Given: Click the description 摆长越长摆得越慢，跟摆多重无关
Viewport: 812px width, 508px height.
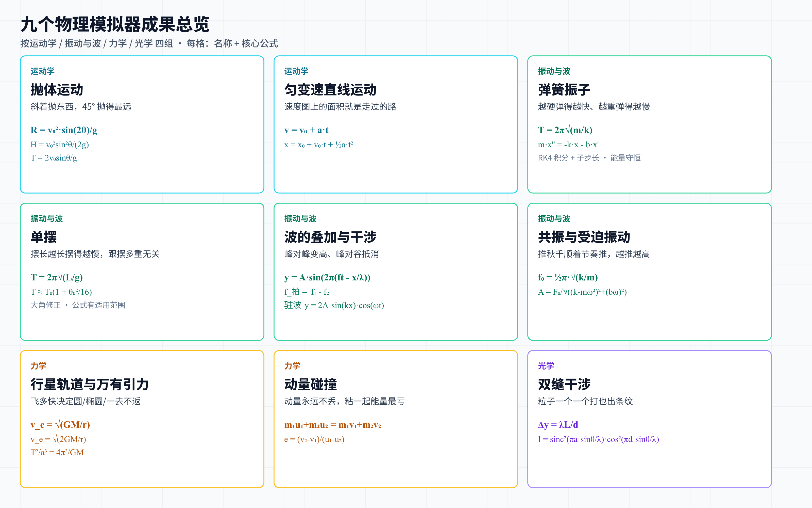Looking at the screenshot, I should (95, 254).
